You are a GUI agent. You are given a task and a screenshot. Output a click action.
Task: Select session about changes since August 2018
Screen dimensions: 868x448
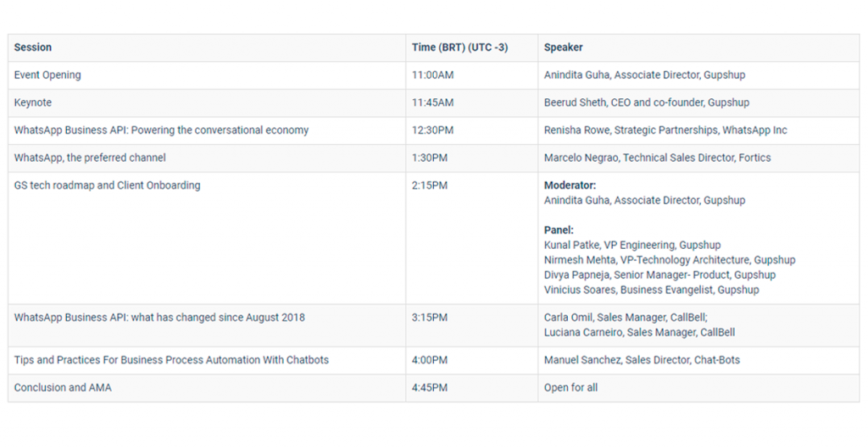pos(159,318)
